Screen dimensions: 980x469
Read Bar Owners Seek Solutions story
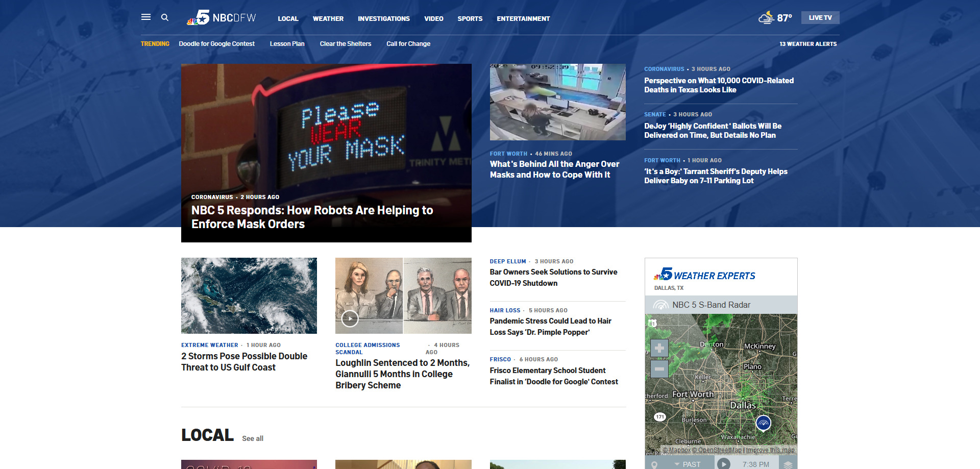[x=553, y=278]
